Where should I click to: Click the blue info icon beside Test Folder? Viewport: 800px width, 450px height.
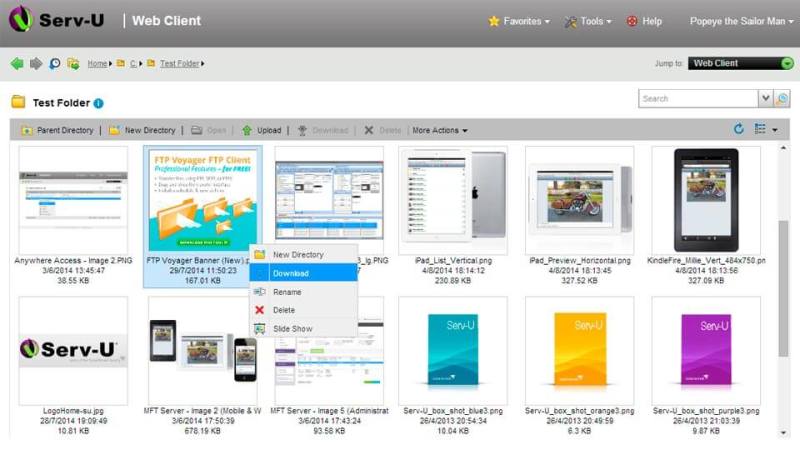pos(98,103)
